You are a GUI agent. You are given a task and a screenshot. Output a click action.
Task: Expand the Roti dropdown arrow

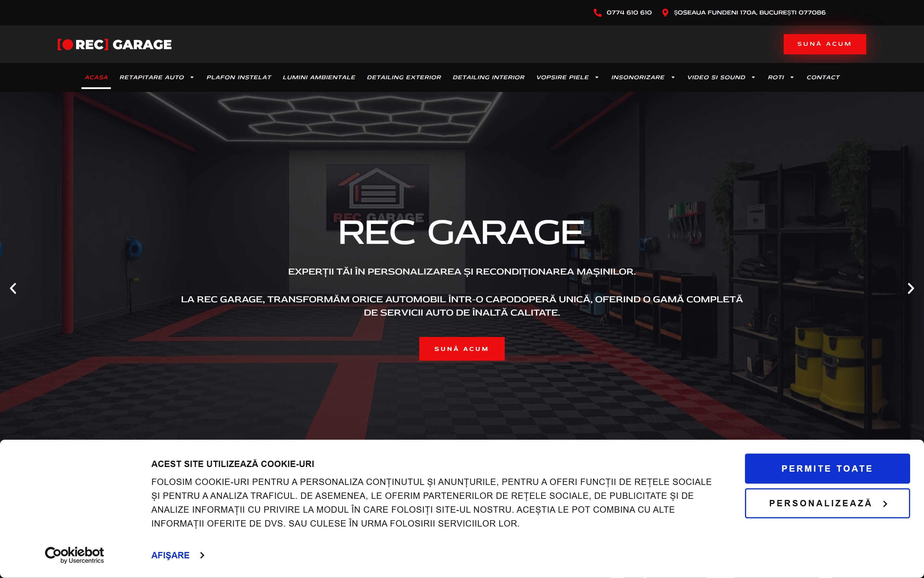pos(792,78)
